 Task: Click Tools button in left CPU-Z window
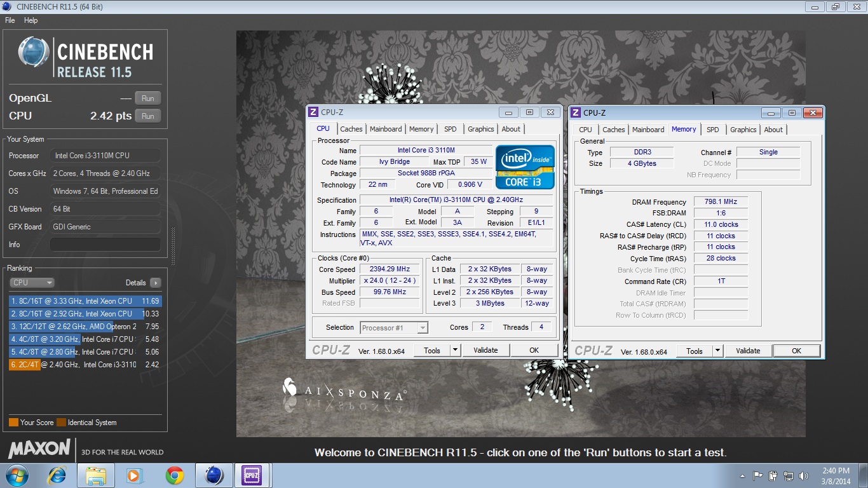pyautogui.click(x=432, y=350)
